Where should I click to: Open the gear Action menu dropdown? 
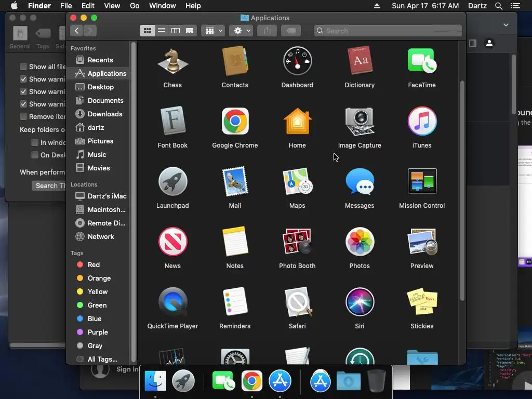point(241,31)
